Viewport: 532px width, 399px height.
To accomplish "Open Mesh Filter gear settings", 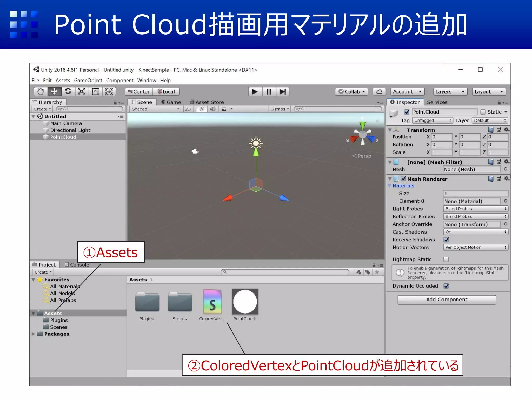I will (507, 162).
